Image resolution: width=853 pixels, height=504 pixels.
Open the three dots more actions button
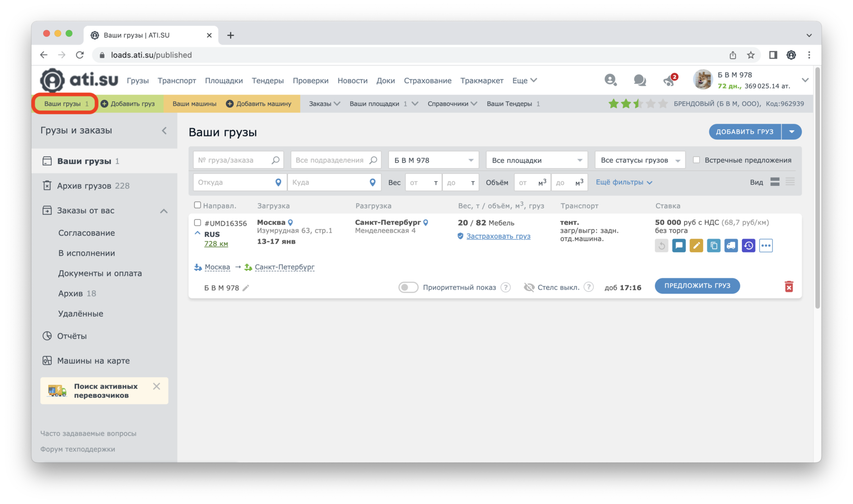point(766,246)
